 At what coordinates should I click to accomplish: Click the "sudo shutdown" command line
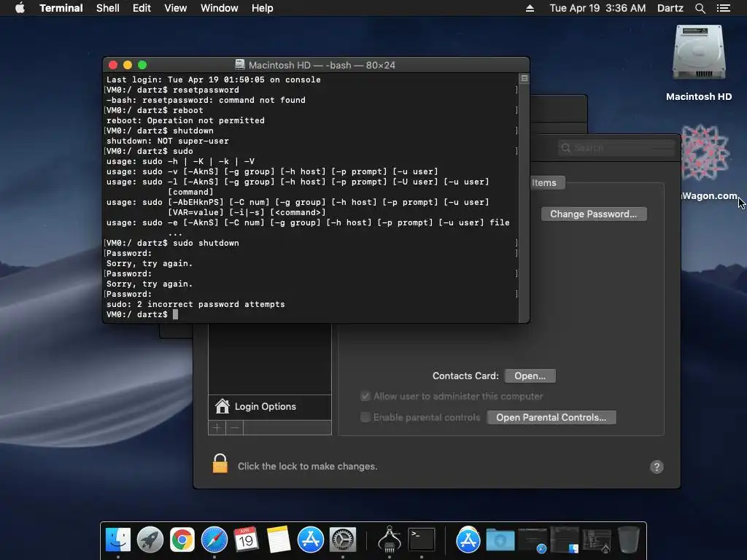tap(206, 243)
